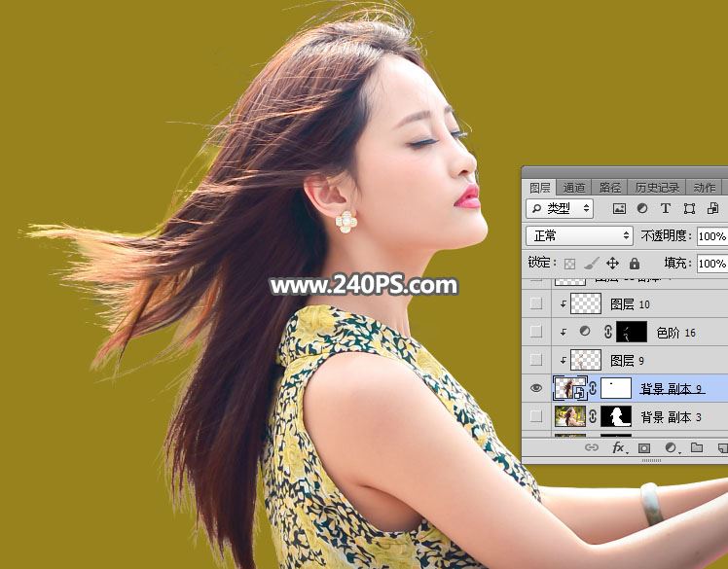
Task: Select the 色阶 16 layer mask thumbnail
Action: click(632, 332)
